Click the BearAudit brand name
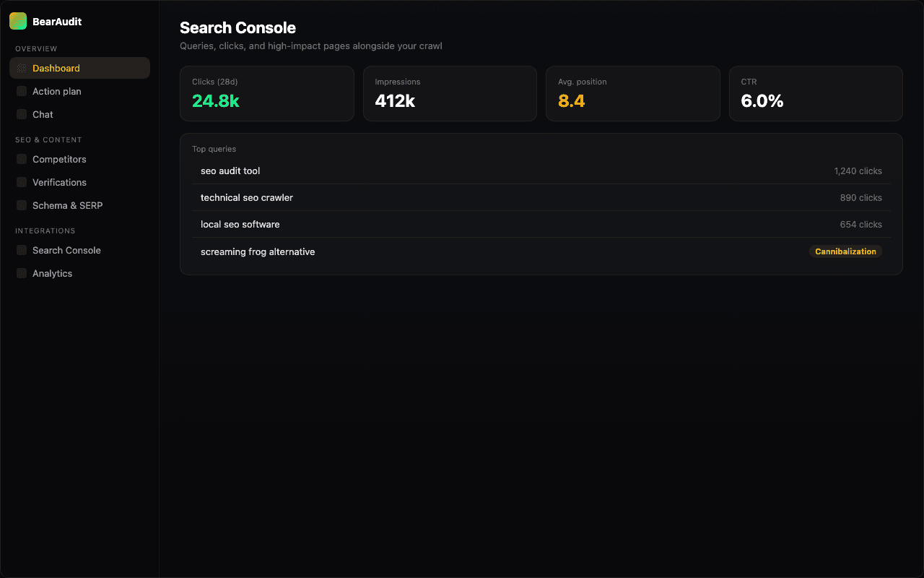924x578 pixels. [57, 22]
